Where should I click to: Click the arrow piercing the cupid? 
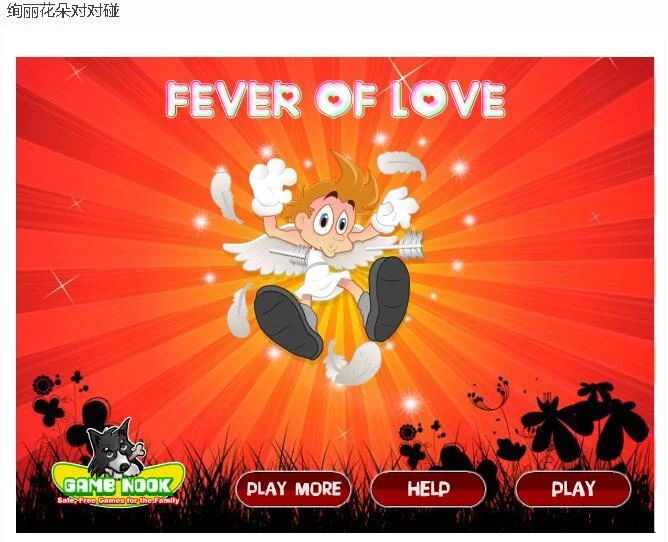tap(347, 248)
